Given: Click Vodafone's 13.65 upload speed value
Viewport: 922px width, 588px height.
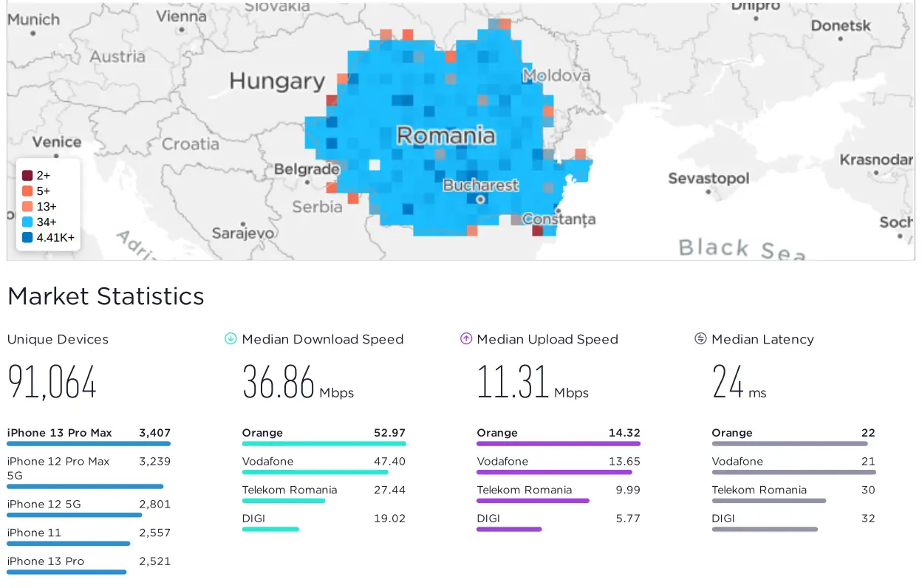Looking at the screenshot, I should click(624, 462).
